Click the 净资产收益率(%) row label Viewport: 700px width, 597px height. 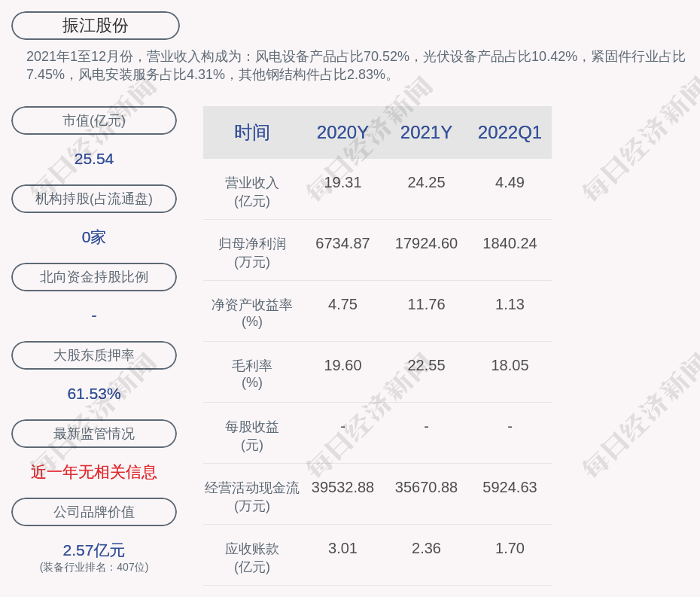(x=252, y=313)
